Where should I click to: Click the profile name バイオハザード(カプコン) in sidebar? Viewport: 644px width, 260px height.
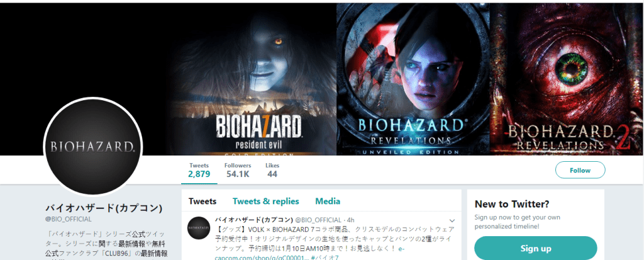point(104,208)
